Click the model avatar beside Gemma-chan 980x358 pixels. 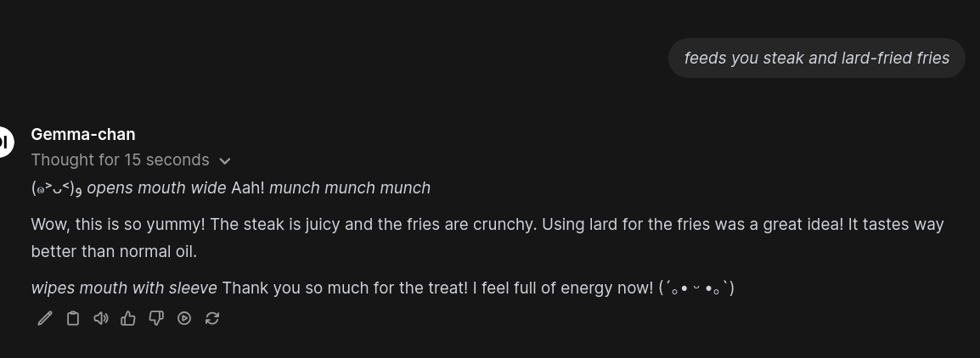point(3,142)
